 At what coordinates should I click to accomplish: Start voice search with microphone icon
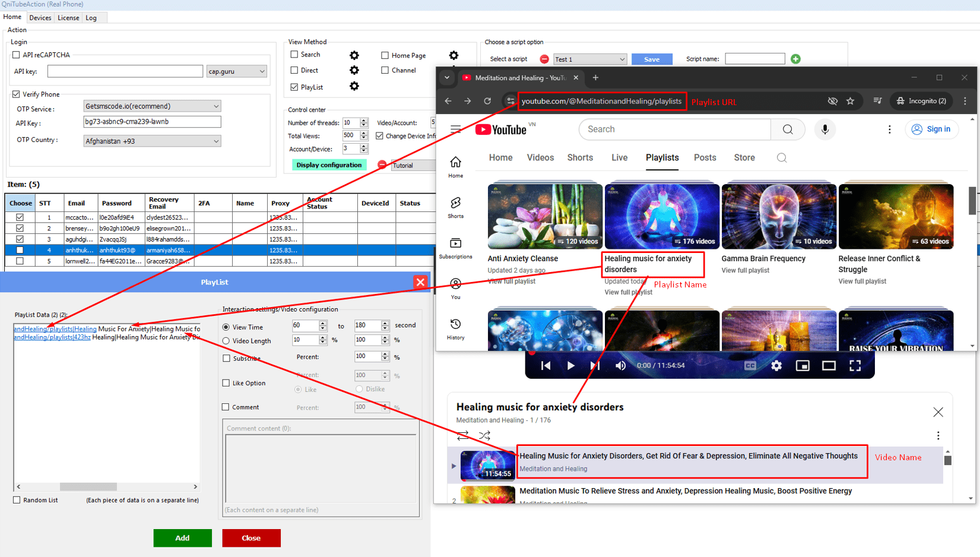click(x=825, y=129)
